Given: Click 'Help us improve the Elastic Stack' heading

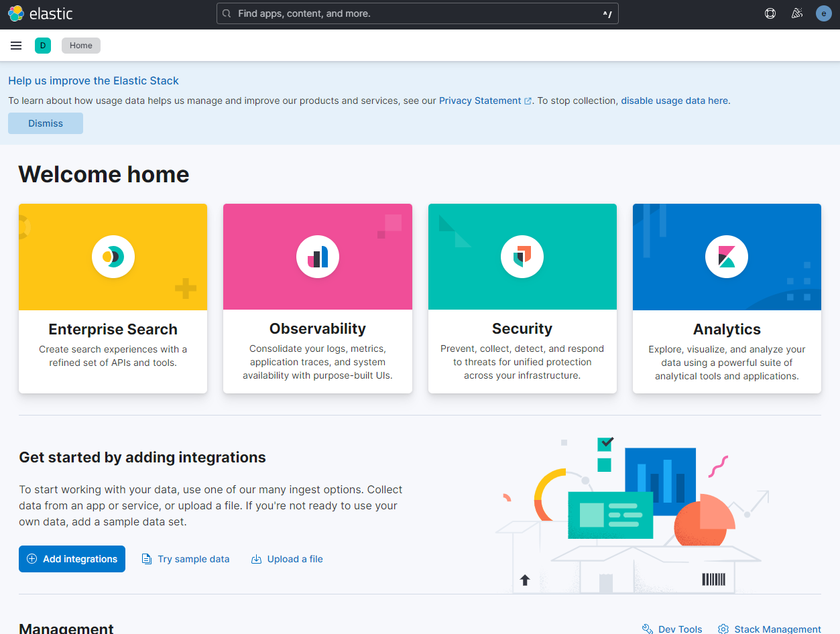Looking at the screenshot, I should (x=93, y=80).
